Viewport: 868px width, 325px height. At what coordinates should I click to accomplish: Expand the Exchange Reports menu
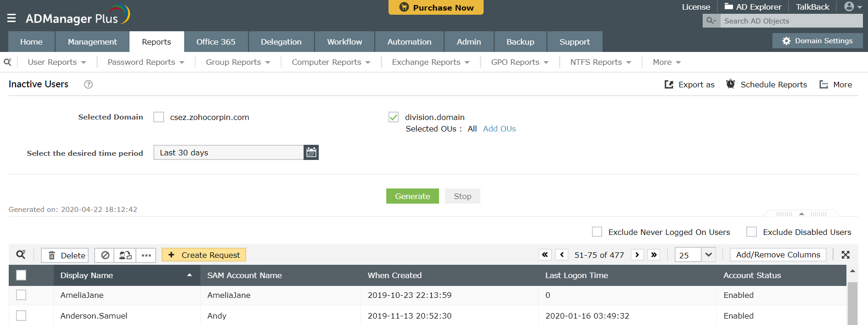(x=430, y=62)
